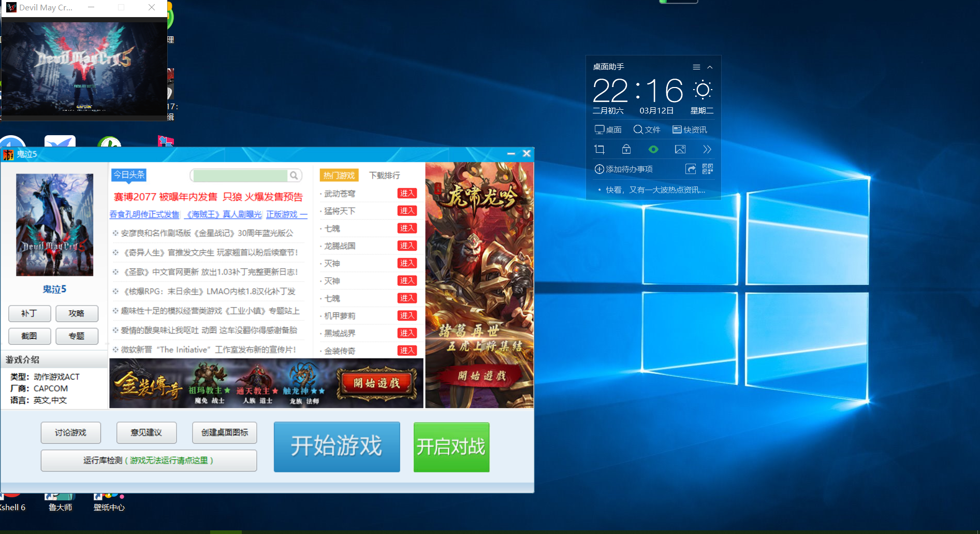Open the QR code icon in the widget
Viewport: 980px width, 534px height.
pos(708,169)
